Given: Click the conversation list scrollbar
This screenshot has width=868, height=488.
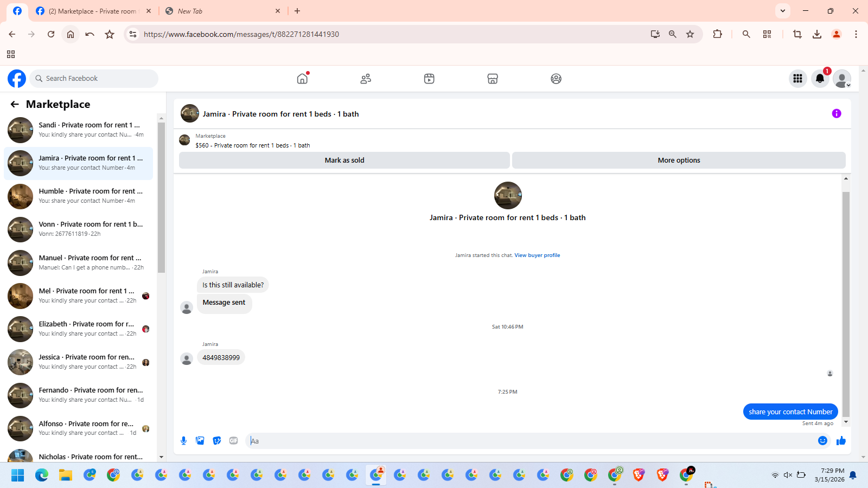Looking at the screenshot, I should tap(161, 197).
